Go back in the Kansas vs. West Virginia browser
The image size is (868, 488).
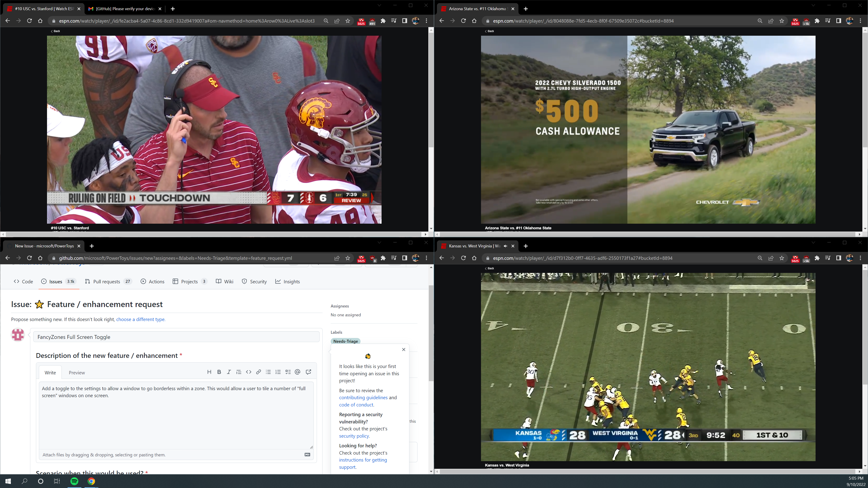(x=442, y=258)
